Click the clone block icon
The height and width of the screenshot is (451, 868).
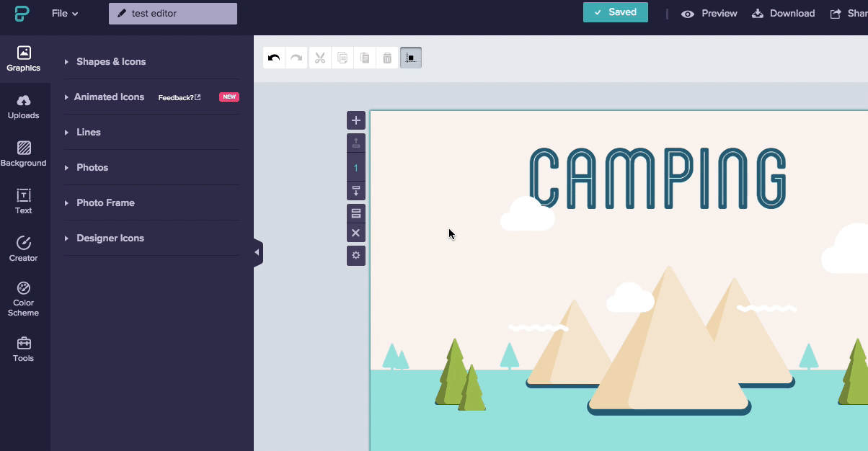click(x=356, y=213)
